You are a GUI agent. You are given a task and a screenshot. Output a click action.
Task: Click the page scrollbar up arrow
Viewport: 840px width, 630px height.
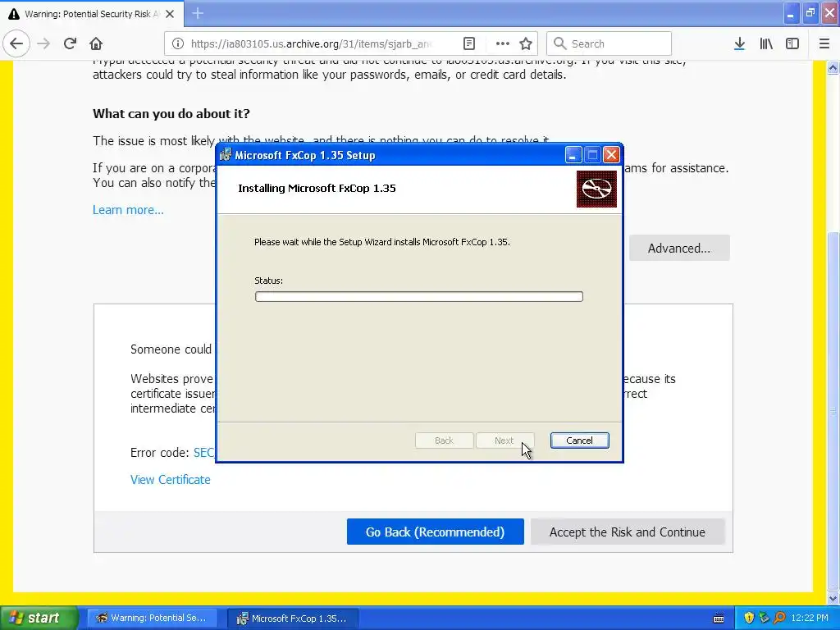coord(833,67)
